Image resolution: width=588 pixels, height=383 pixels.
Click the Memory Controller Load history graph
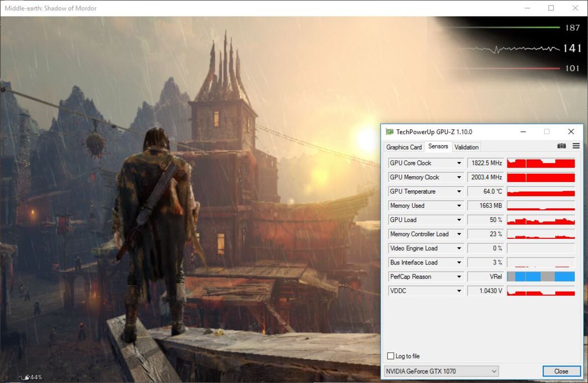coord(541,234)
